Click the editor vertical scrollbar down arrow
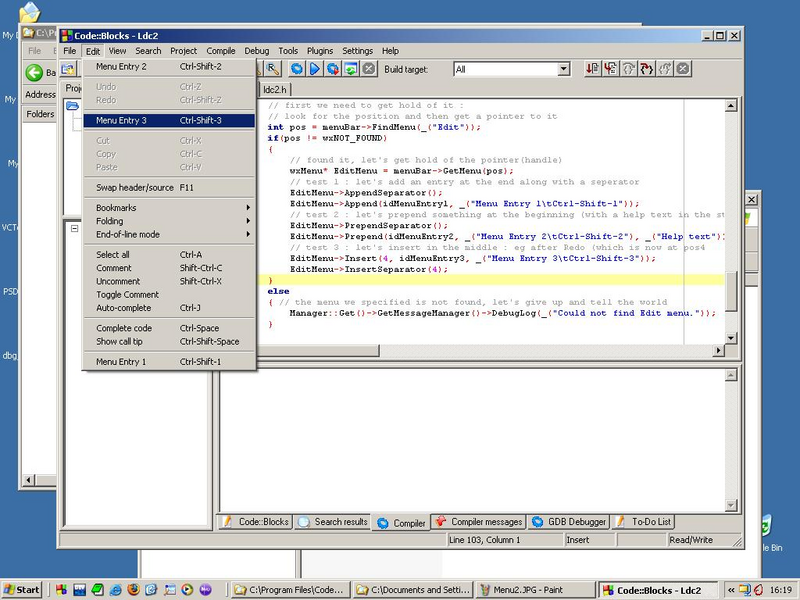The width and height of the screenshot is (800, 600). click(731, 338)
